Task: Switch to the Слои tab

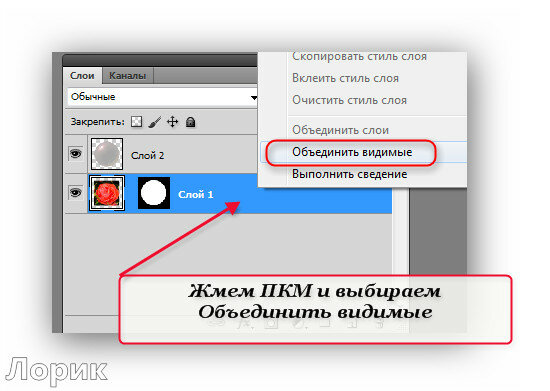Action: (82, 76)
